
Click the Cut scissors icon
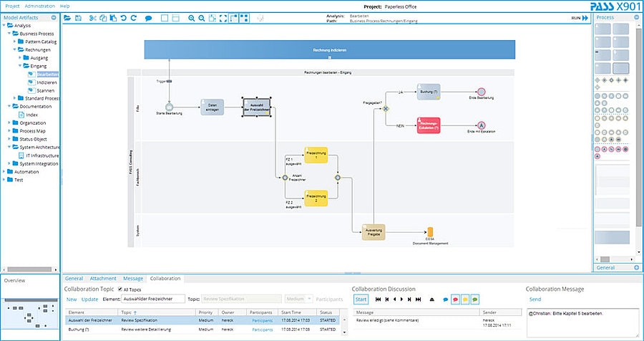pos(93,17)
